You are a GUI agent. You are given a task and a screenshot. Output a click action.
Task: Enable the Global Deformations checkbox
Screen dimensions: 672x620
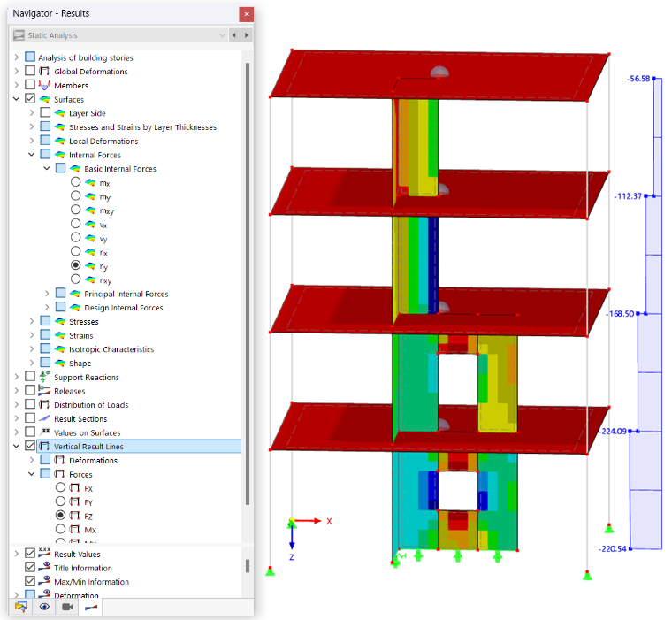[x=30, y=71]
